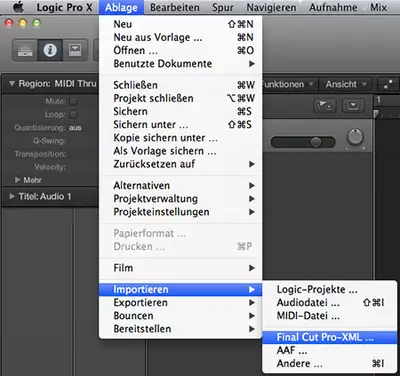Choose Projekt schließen
Image resolution: width=400 pixels, height=376 pixels.
click(181, 98)
